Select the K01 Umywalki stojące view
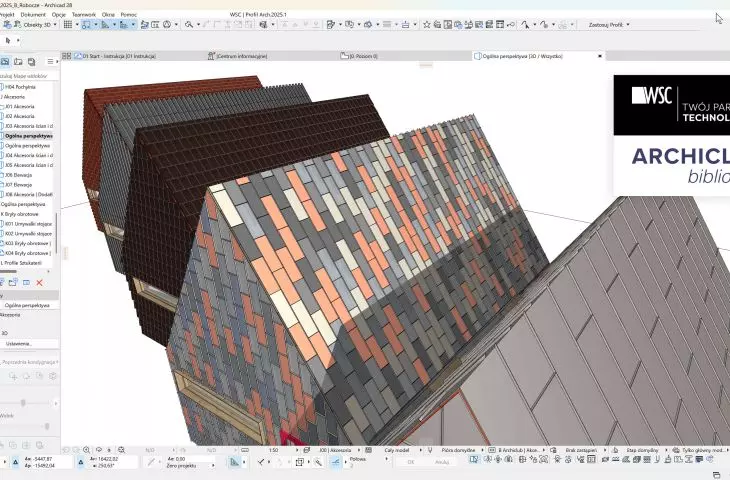This screenshot has height=480, width=730. pos(28,224)
